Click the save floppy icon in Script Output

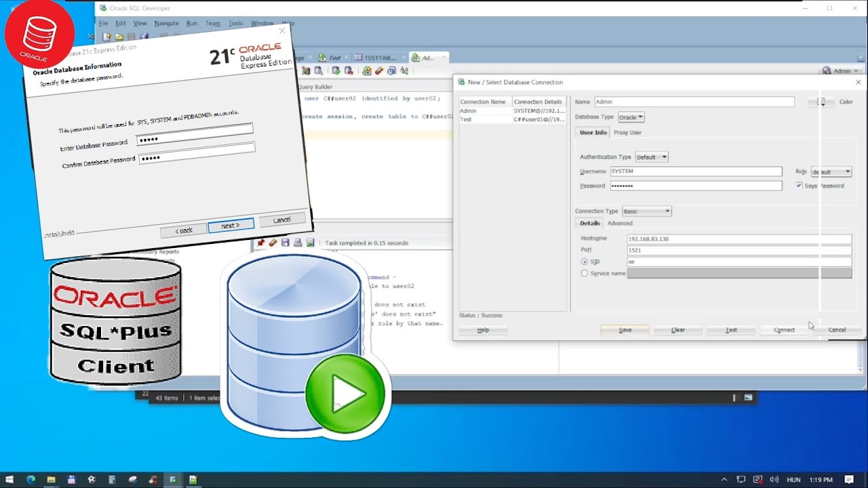285,243
